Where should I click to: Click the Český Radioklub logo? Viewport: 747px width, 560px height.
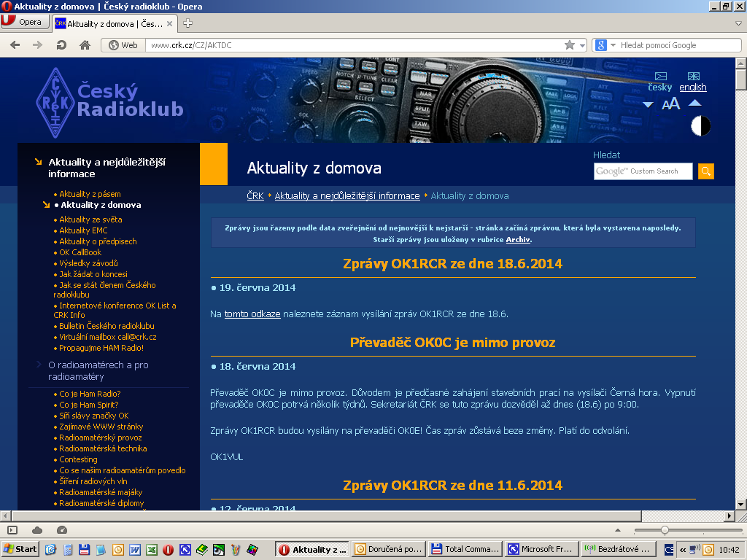(110, 102)
